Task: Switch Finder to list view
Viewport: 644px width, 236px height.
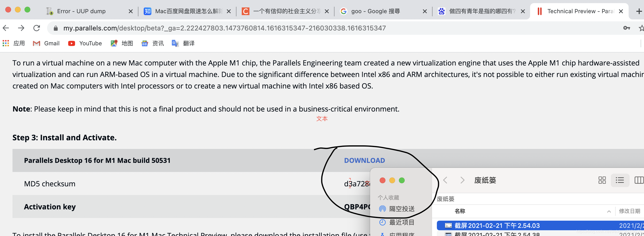Action: point(620,180)
